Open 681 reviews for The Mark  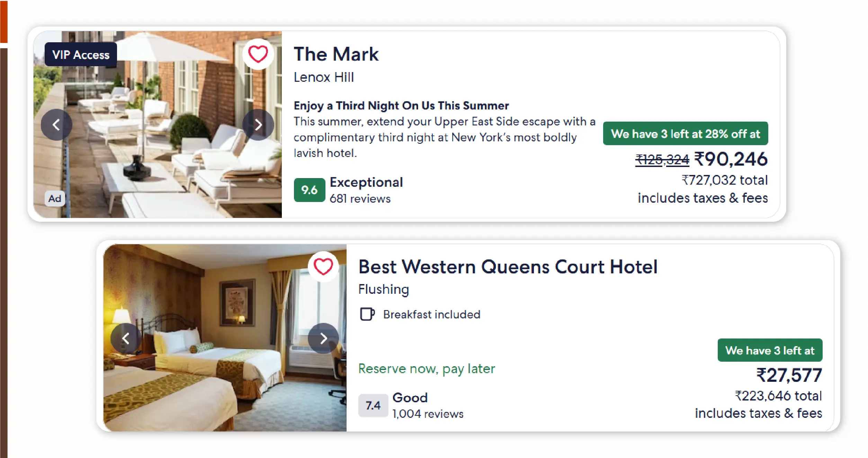[360, 199]
